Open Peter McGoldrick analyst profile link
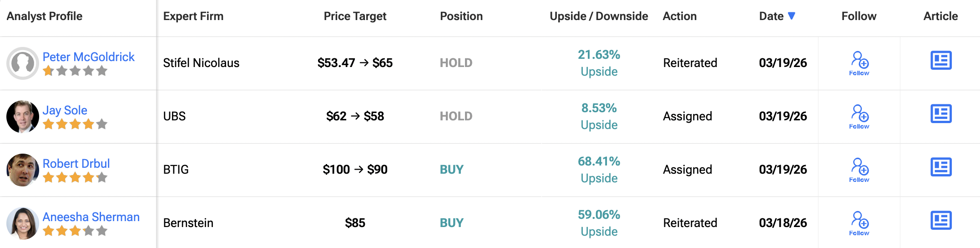 click(x=88, y=57)
